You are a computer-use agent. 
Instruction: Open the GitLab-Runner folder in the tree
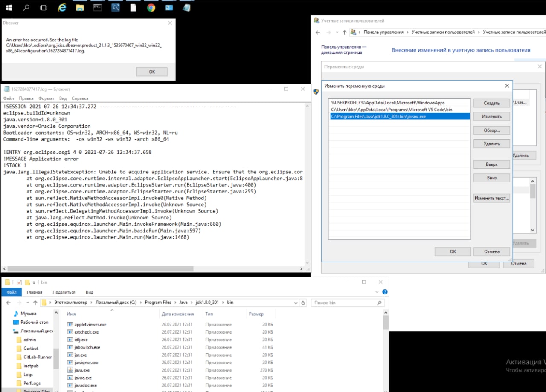point(38,357)
